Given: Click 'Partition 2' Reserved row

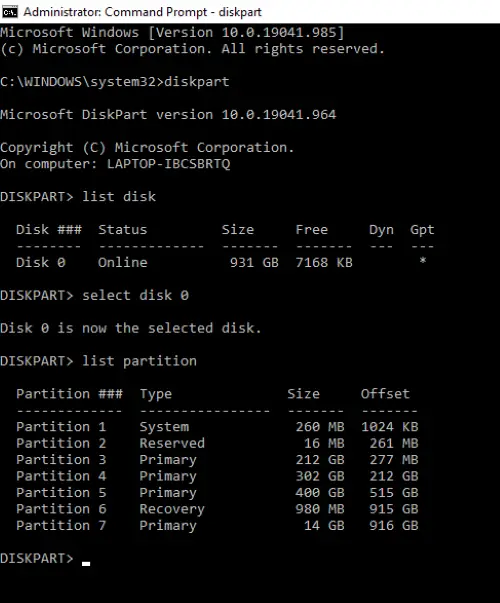Looking at the screenshot, I should [x=217, y=443].
